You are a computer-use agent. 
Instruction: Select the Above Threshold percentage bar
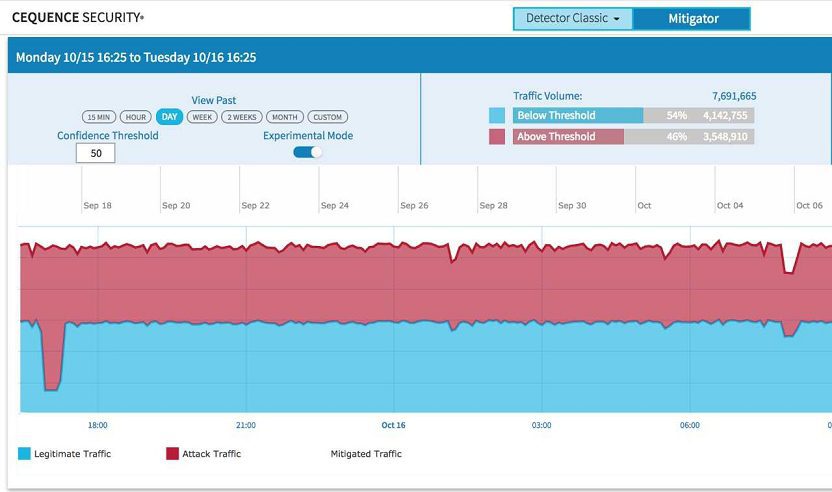[x=568, y=137]
